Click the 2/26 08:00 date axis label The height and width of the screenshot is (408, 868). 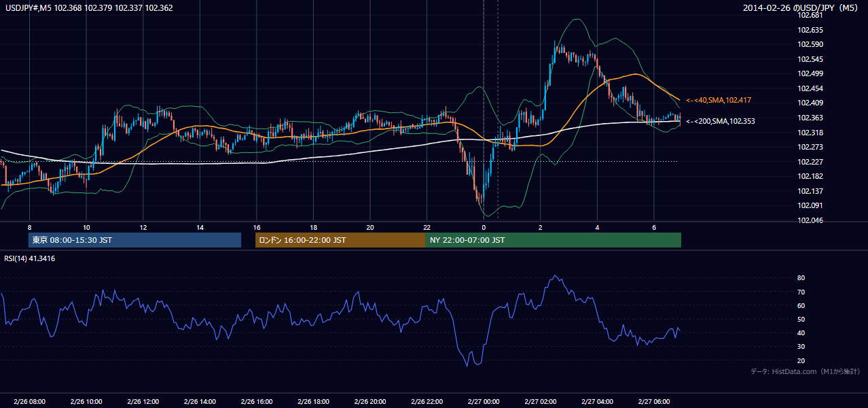point(29,402)
